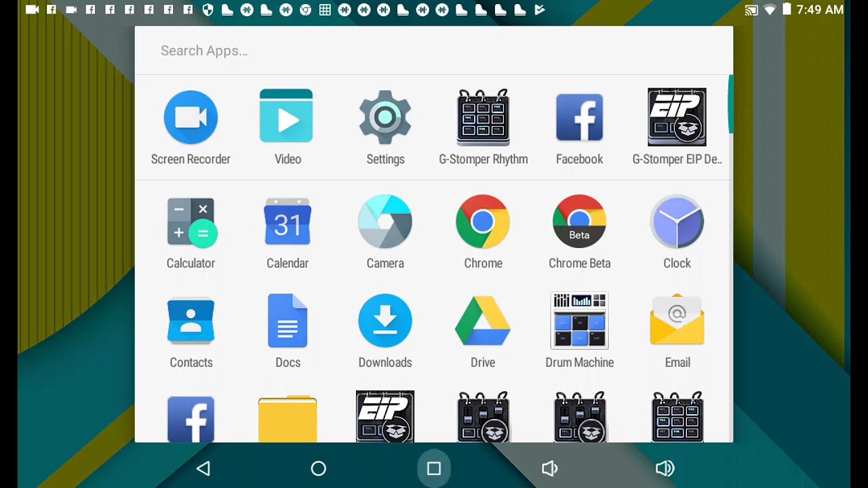Tap the Search Apps field
The height and width of the screenshot is (488, 868).
(x=434, y=50)
